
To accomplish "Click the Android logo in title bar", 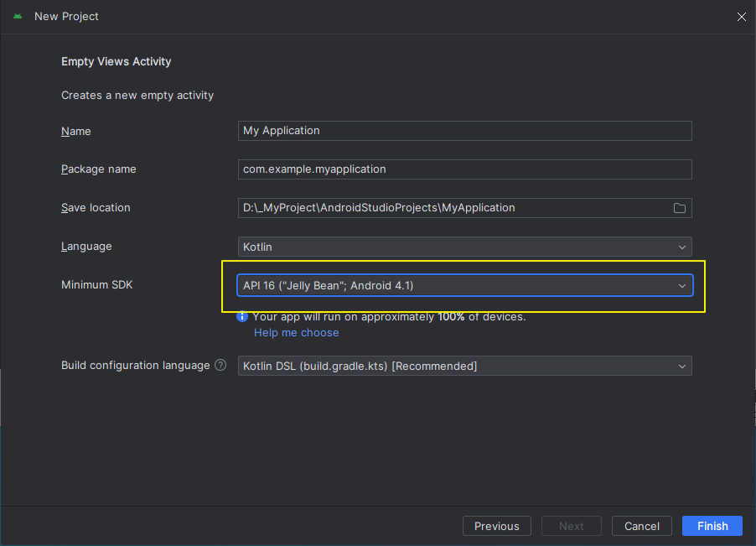I will coord(18,17).
